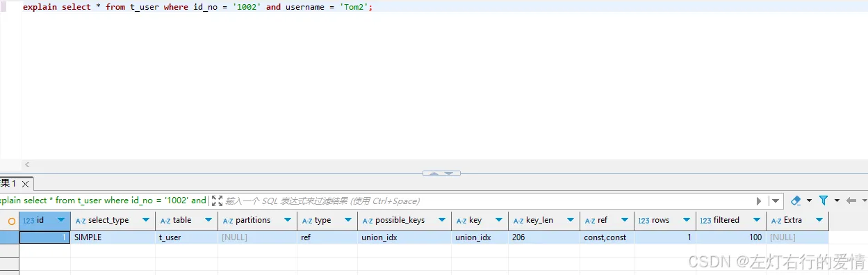The image size is (868, 275).
Task: Click the editor scroll-left arrow
Action: 27,165
